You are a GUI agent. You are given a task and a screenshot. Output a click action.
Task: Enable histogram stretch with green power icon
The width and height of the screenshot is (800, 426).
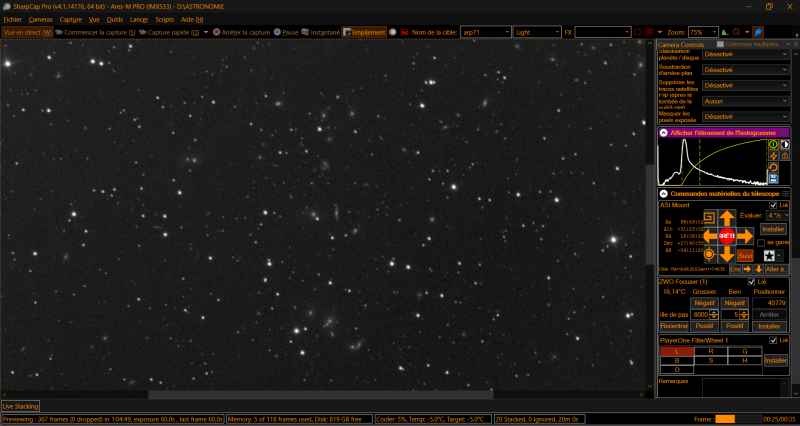(x=773, y=145)
